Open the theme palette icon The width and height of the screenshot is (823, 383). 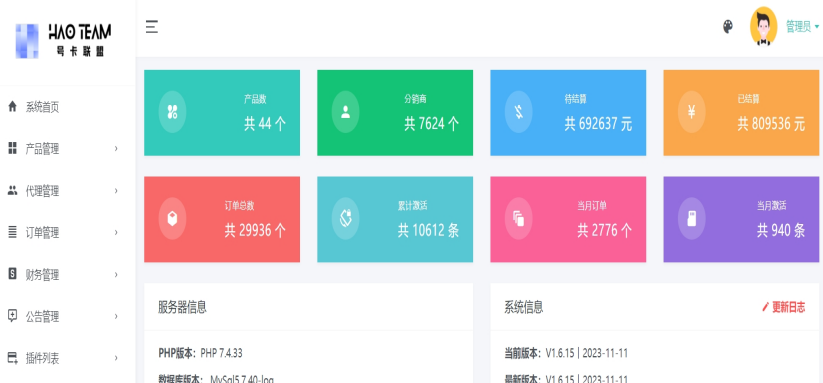point(728,27)
